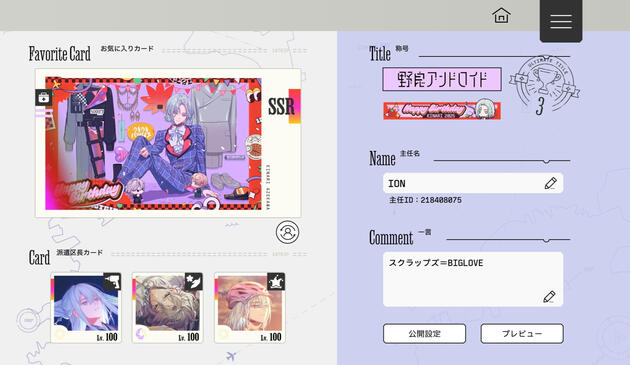Open the first dispatch card thumbnail
The width and height of the screenshot is (630, 365).
pyautogui.click(x=86, y=308)
